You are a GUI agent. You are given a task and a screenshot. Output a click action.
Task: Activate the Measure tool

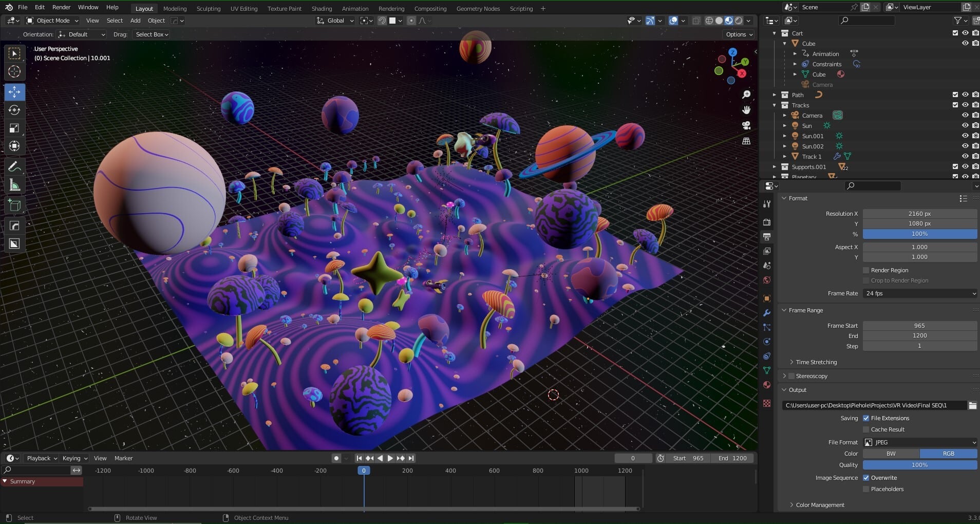pyautogui.click(x=14, y=184)
